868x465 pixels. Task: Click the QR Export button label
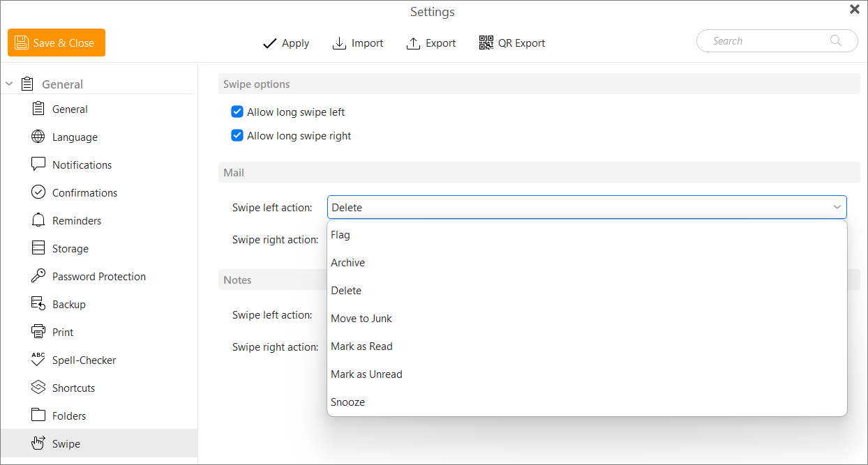[x=521, y=43]
